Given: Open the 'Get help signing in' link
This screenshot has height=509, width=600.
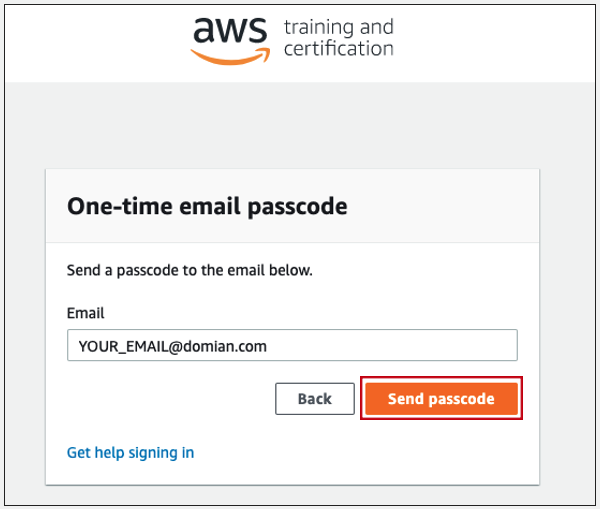Looking at the screenshot, I should point(130,453).
